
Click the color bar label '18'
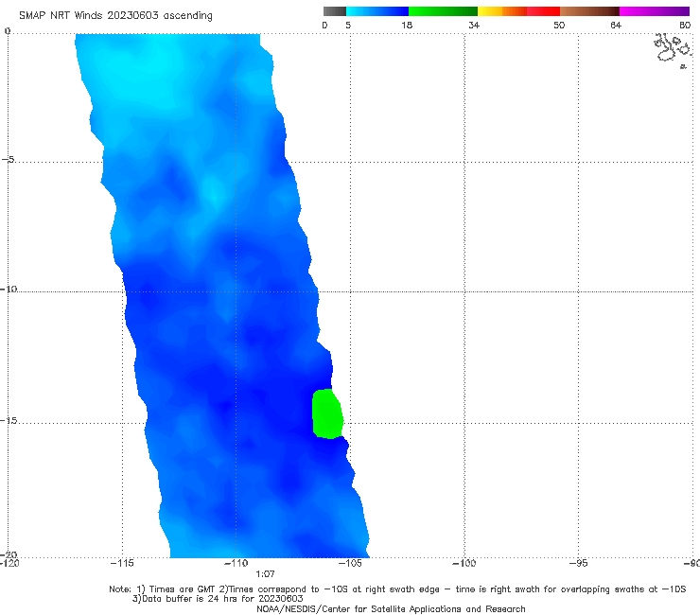(x=407, y=25)
